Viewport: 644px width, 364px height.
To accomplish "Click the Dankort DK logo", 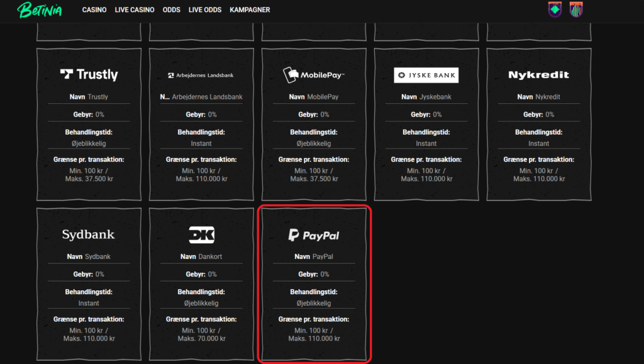I will (x=201, y=235).
